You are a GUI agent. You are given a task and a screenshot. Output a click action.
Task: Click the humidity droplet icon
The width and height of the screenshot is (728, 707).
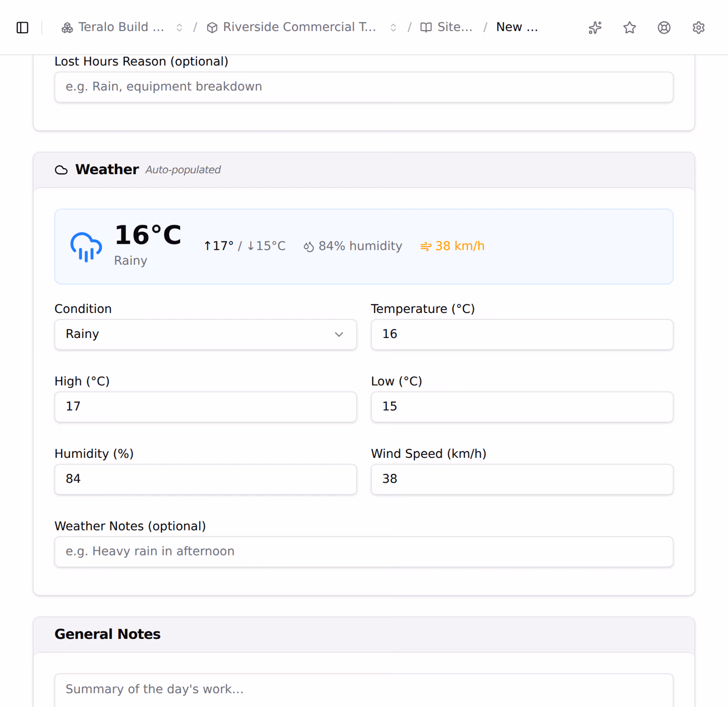click(309, 246)
